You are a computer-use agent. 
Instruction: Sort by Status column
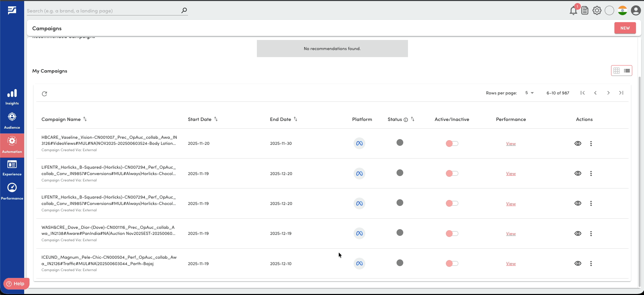click(x=413, y=119)
